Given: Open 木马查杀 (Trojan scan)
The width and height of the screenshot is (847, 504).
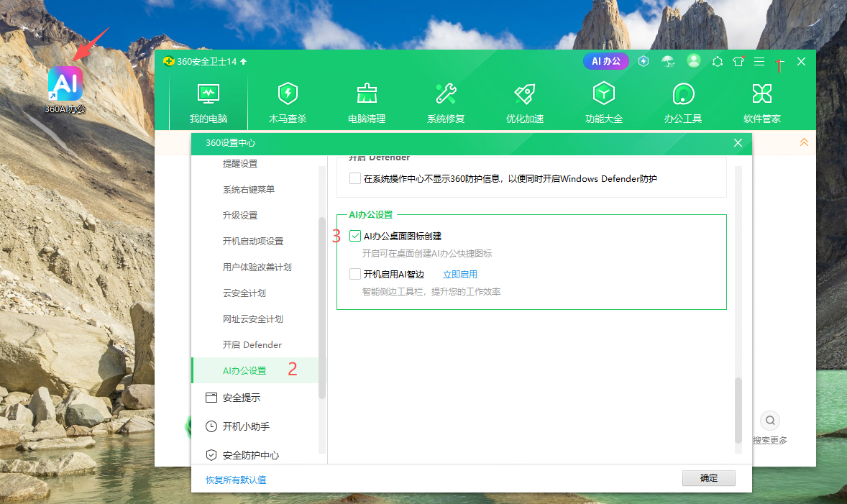Looking at the screenshot, I should [x=288, y=101].
